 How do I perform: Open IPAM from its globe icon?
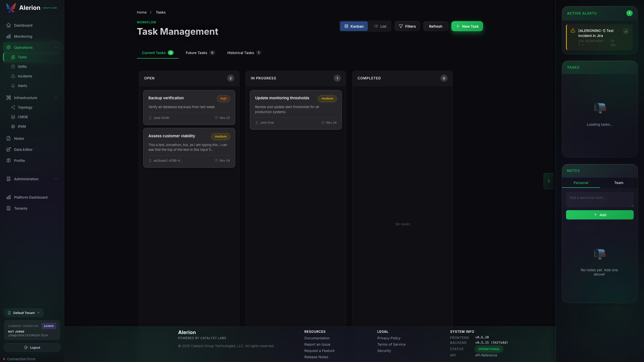[13, 126]
